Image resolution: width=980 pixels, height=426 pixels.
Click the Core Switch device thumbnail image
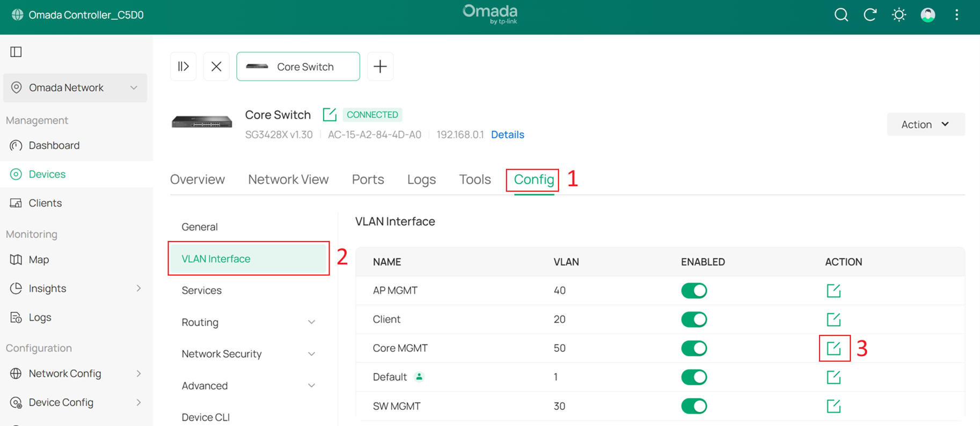pyautogui.click(x=202, y=122)
